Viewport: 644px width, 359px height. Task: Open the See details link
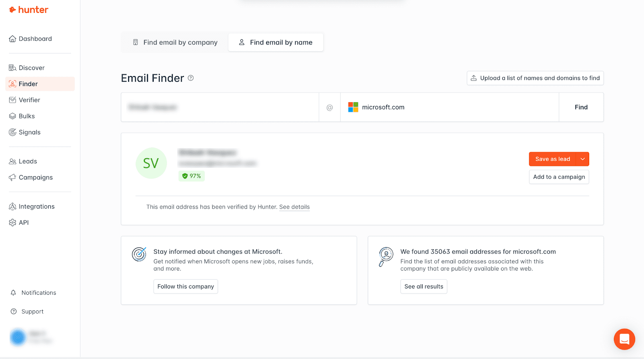[294, 207]
